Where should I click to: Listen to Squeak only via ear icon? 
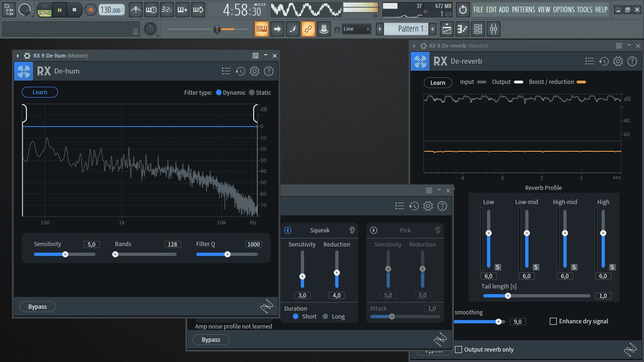[x=352, y=230]
